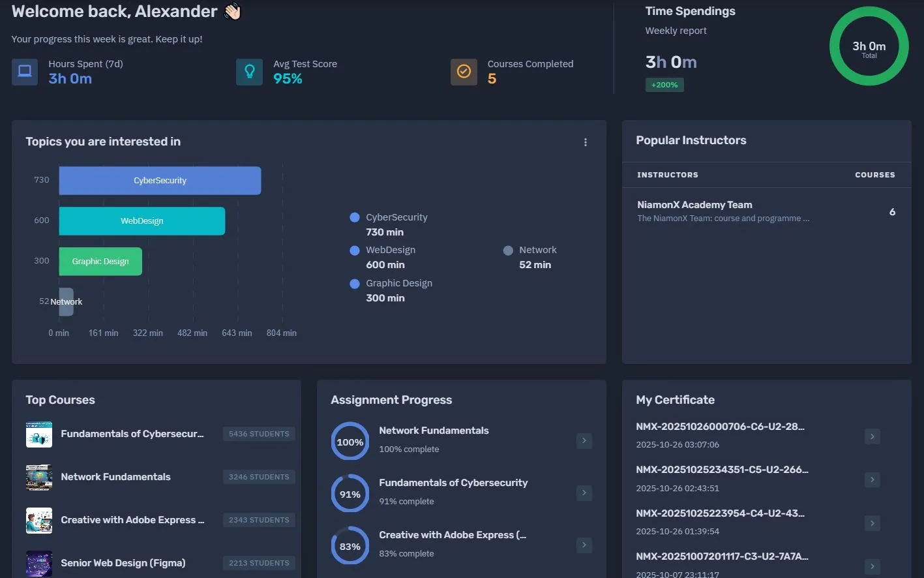Expand the Fundamentals of Cybersecurity assignment chevron

point(584,493)
